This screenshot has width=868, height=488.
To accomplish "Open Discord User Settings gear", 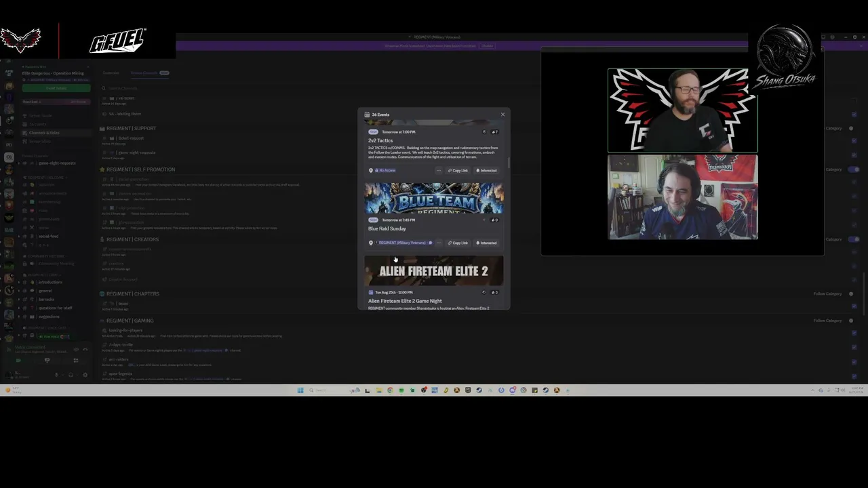I will point(85,375).
